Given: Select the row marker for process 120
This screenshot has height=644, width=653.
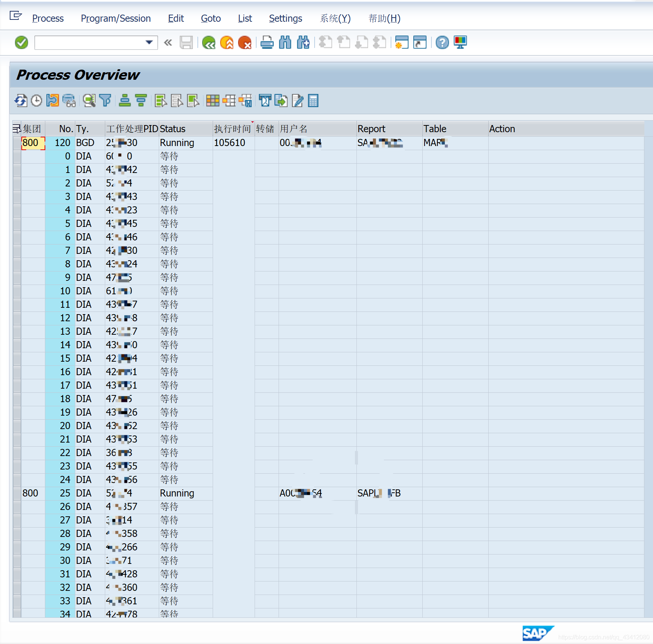Looking at the screenshot, I should [x=17, y=143].
